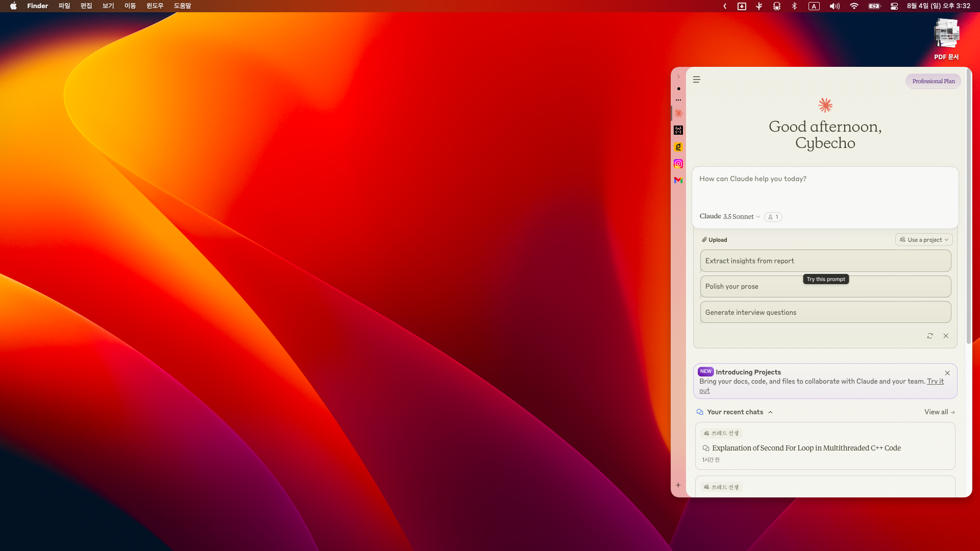Screen dimensions: 980x551
Task: Add a new sidebar app with plus icon
Action: (678, 485)
